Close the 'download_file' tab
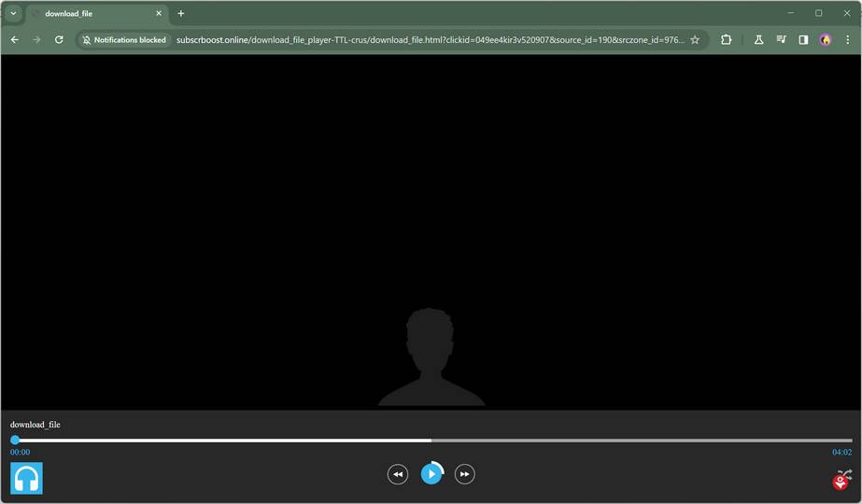The image size is (862, 504). [x=159, y=13]
